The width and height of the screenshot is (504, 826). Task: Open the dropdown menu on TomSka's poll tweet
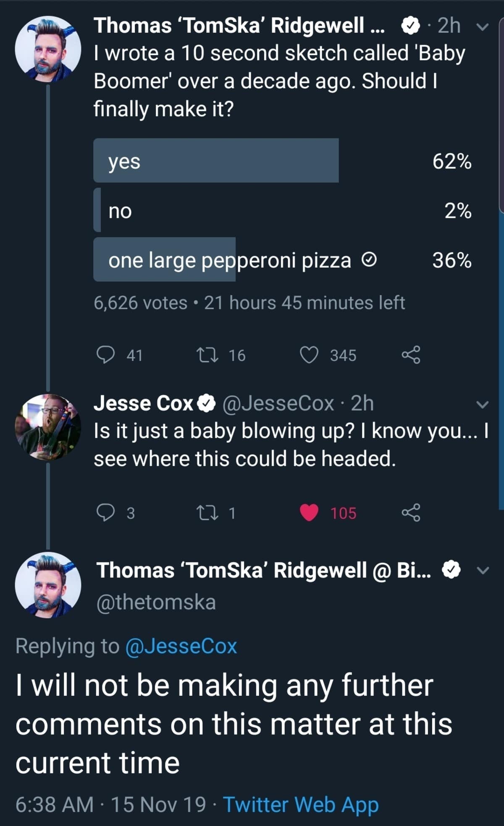tap(483, 27)
